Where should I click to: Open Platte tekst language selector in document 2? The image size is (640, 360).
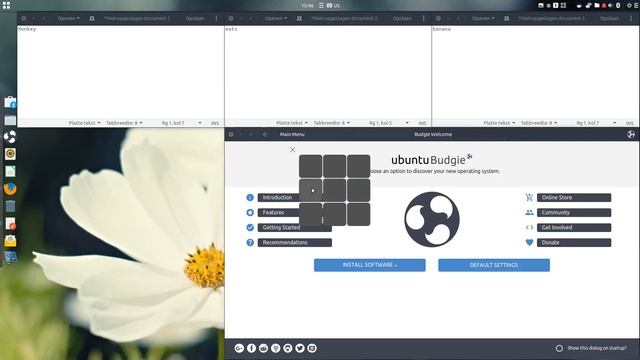tap(292, 123)
